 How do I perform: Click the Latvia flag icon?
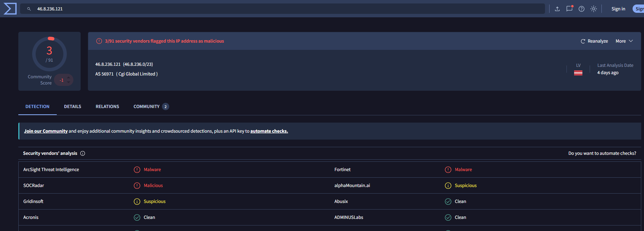point(578,73)
